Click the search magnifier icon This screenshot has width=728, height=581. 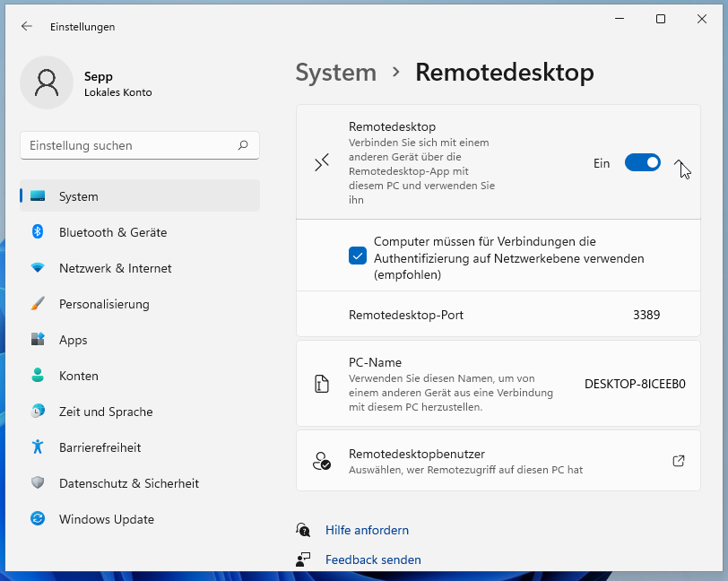click(x=243, y=145)
